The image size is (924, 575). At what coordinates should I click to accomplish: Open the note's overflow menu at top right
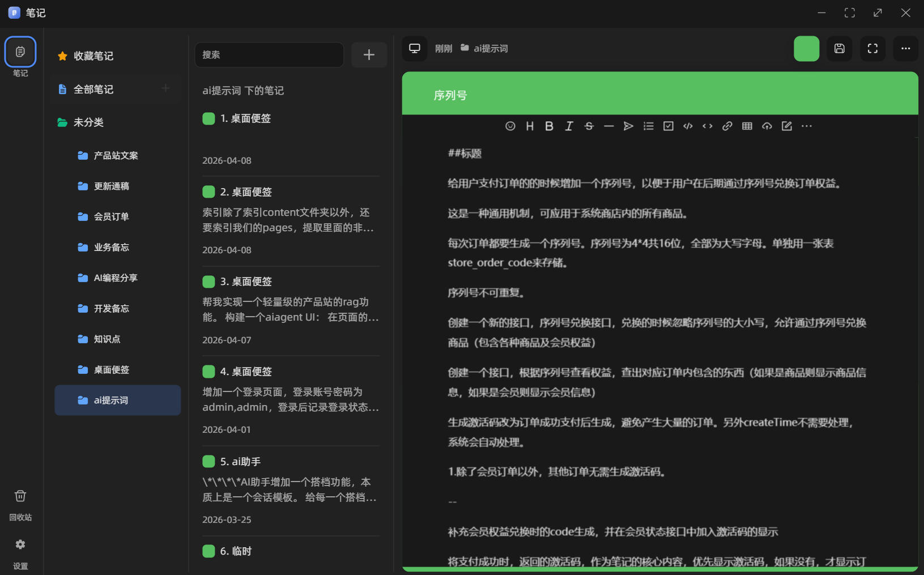[x=905, y=49]
